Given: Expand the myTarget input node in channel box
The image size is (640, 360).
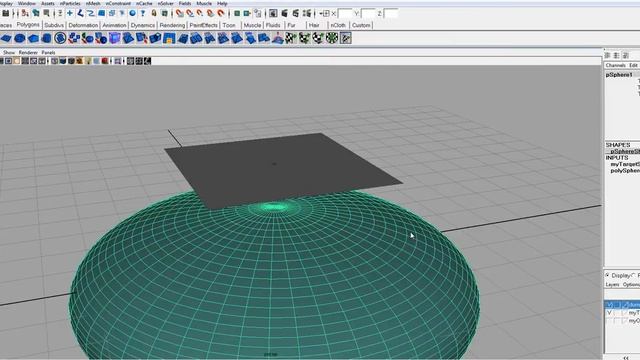Looking at the screenshot, I should coord(625,164).
